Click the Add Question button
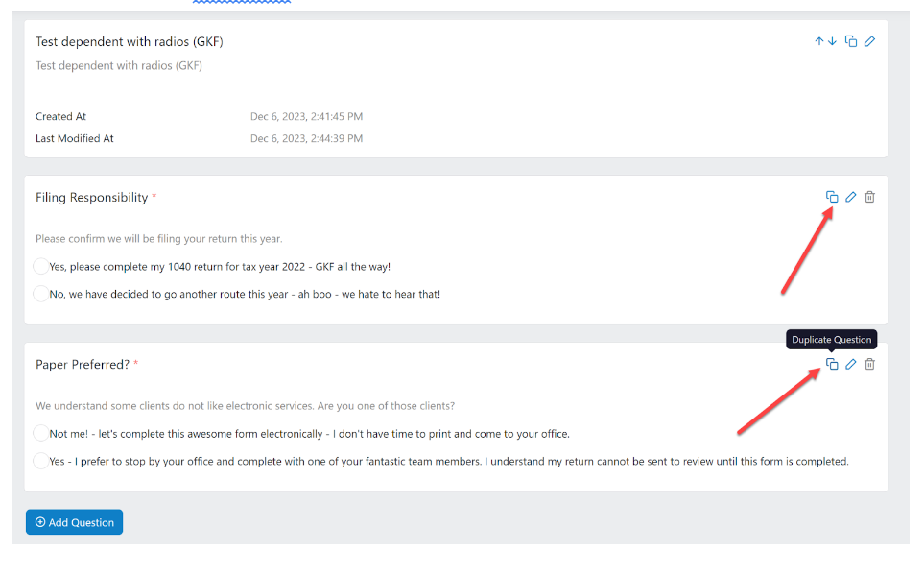Screen dimensions: 924x575 [x=74, y=522]
